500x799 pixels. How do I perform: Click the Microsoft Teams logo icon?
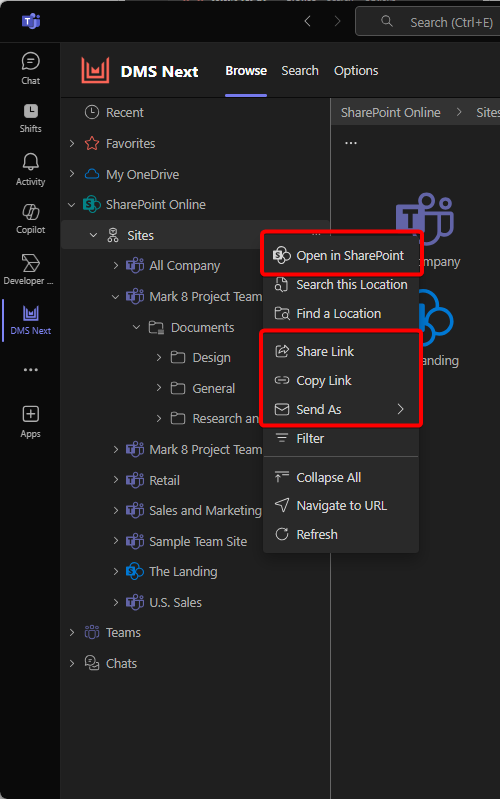point(31,21)
